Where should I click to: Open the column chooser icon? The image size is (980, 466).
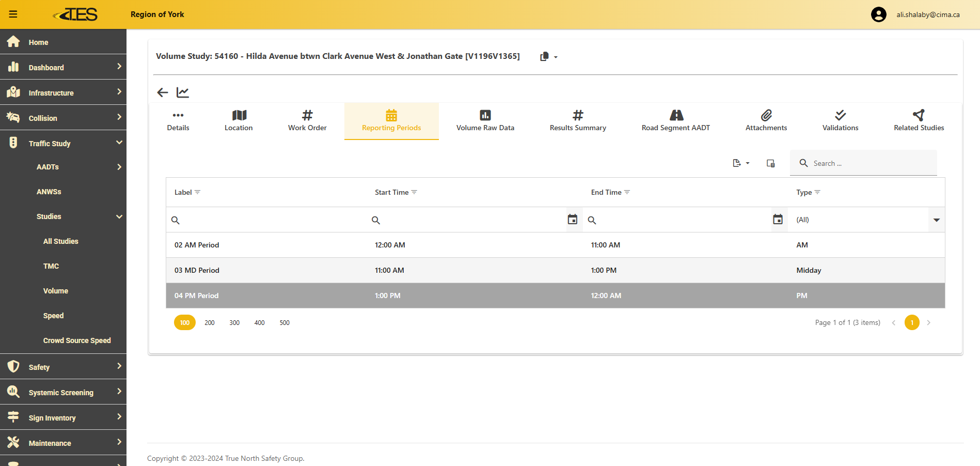[x=770, y=163]
